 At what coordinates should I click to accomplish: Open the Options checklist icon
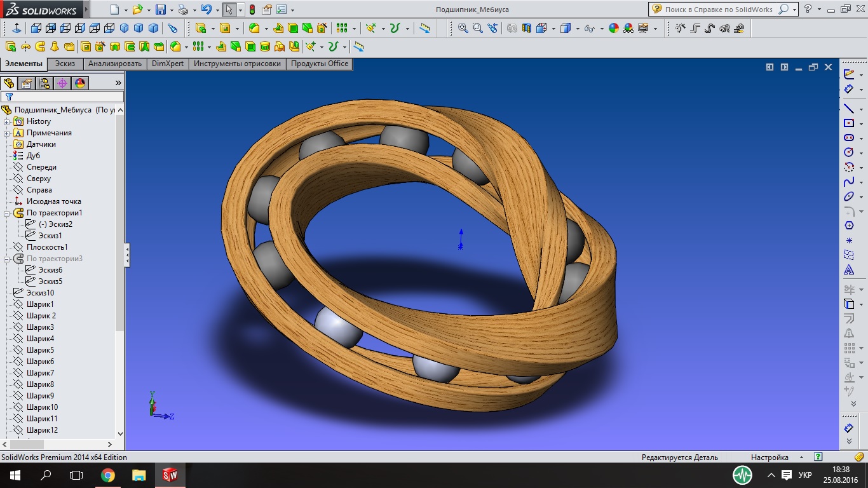pyautogui.click(x=281, y=10)
